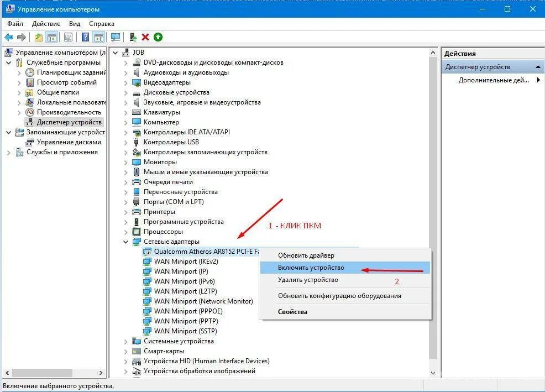Screen dimensions: 545x392
Task: Click the Qualcomm Atheros adapter icon
Action: [148, 252]
